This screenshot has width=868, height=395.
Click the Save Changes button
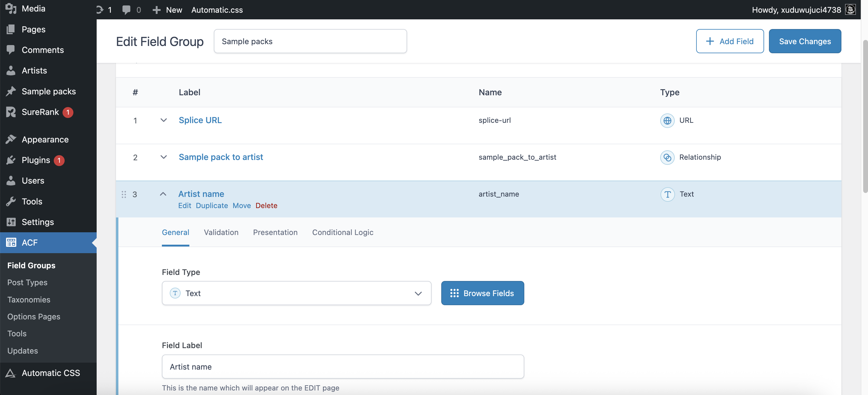[x=804, y=41]
